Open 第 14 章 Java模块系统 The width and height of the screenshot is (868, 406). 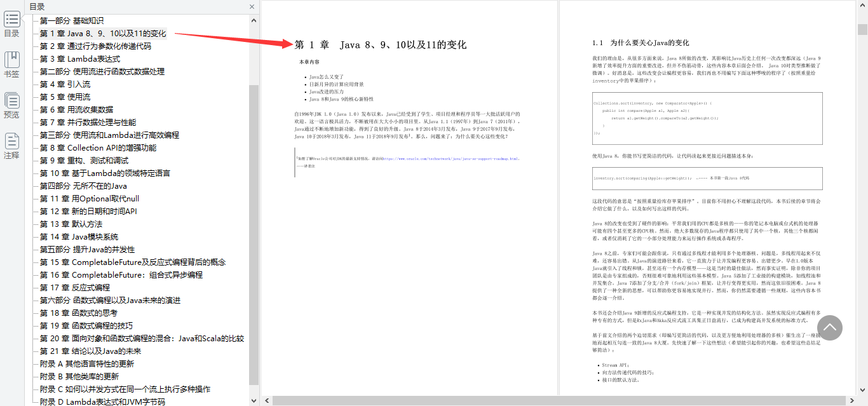point(79,236)
